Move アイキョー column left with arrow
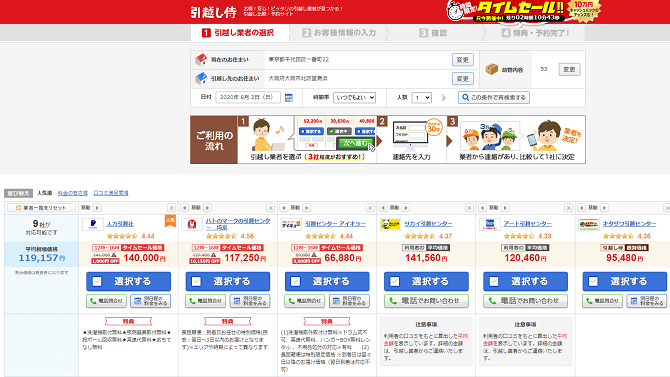670x377 pixels. [284, 208]
